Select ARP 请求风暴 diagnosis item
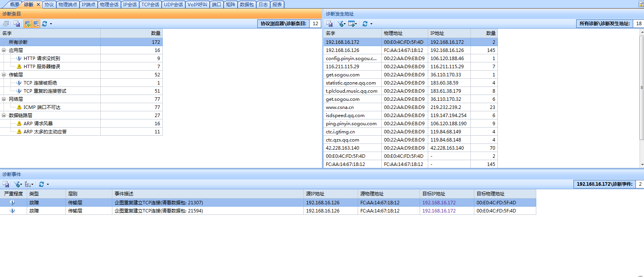The image size is (644, 278). 38,124
